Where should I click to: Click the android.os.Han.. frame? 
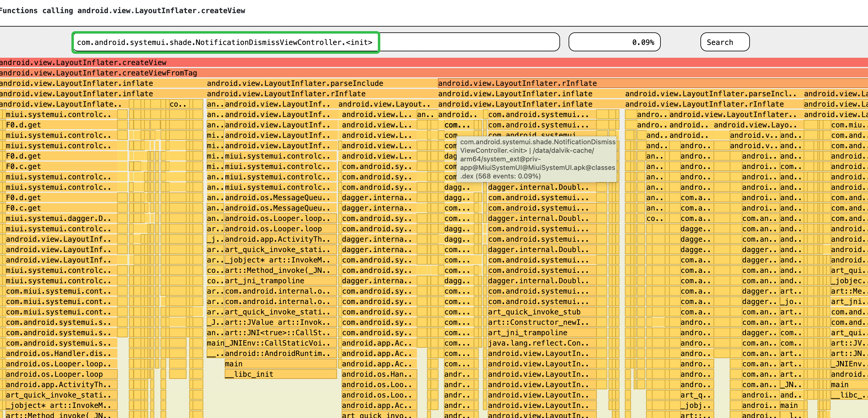pyautogui.click(x=379, y=374)
